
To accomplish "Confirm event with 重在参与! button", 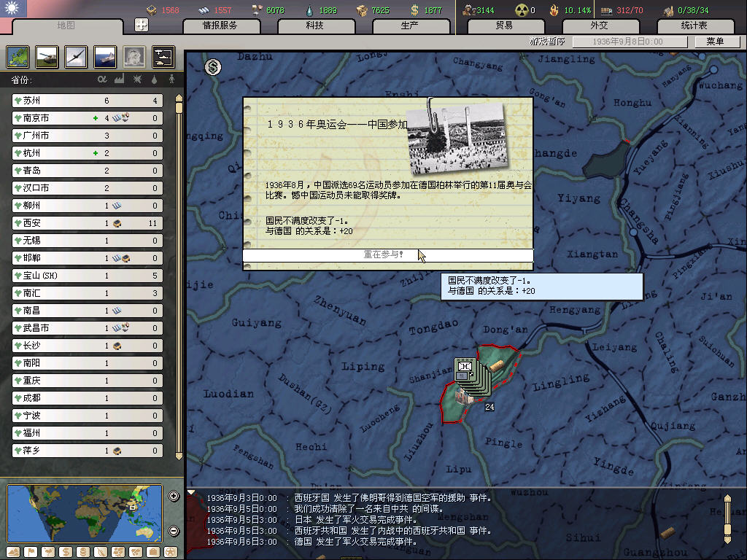I will coord(388,254).
